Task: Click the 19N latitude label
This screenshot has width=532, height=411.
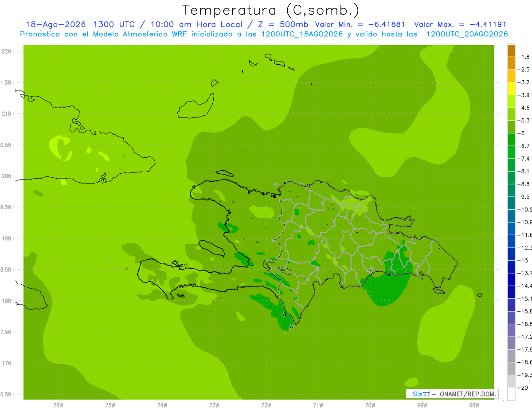Action: point(8,239)
